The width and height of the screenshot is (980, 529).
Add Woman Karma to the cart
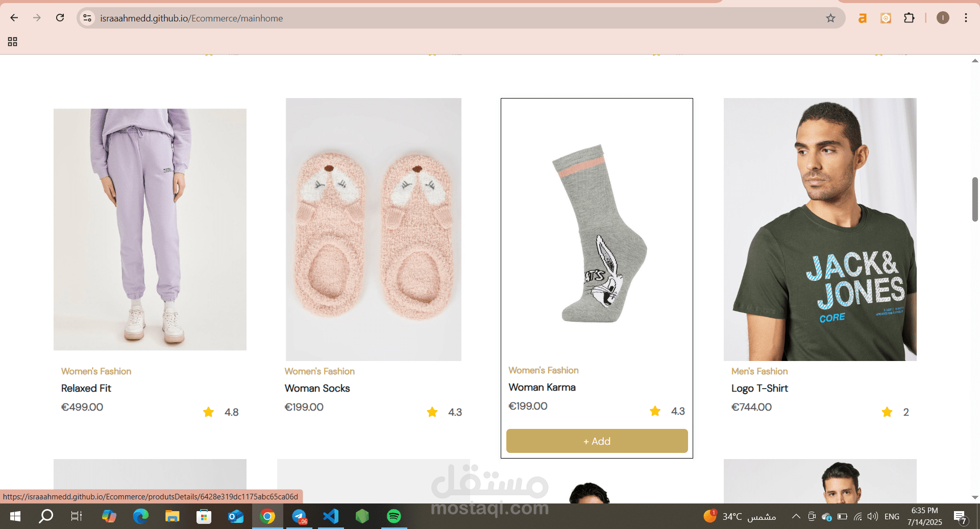[597, 441]
